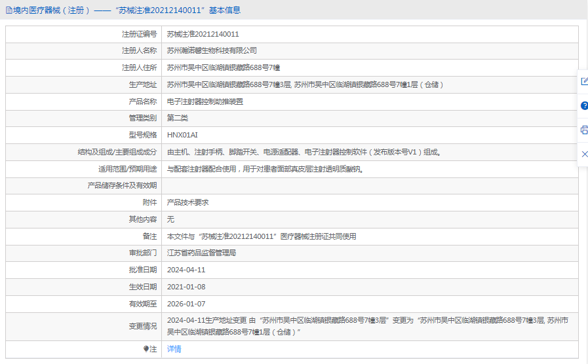Click the empty 产品储存条件及有效期 value cell
This screenshot has height=364, width=588.
pos(370,186)
